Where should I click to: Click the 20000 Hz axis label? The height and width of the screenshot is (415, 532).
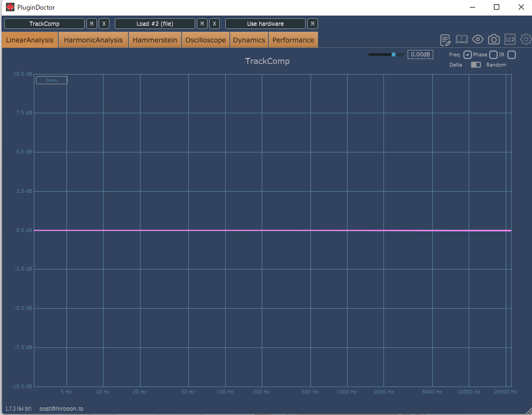[505, 392]
